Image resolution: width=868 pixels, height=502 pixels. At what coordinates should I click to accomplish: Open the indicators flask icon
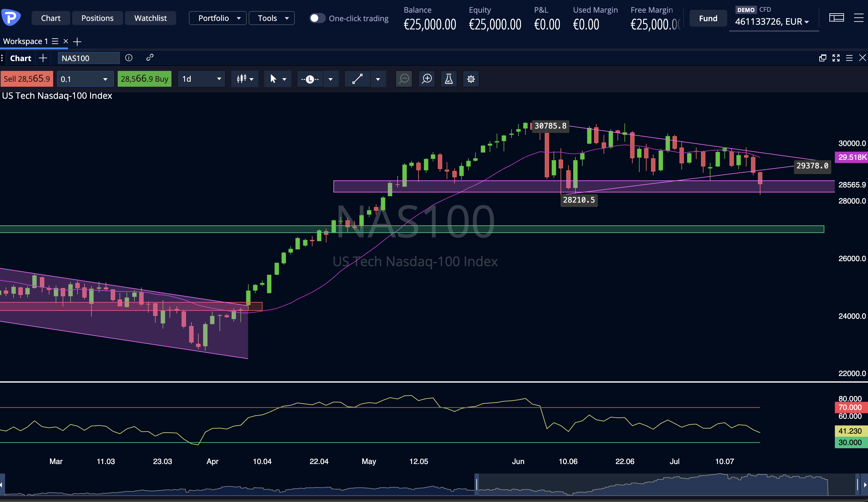449,79
